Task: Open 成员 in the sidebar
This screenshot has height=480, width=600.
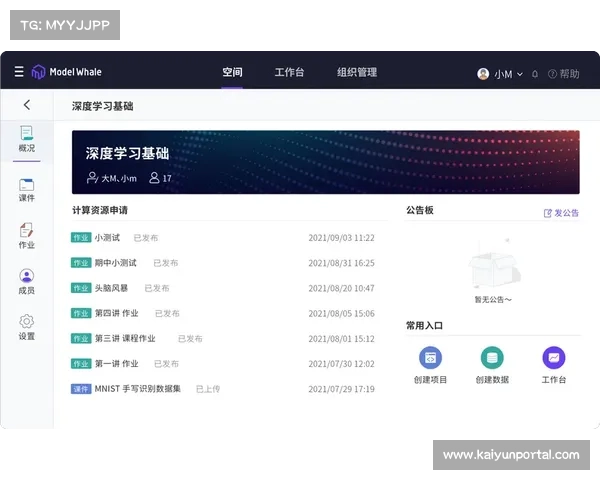Action: pos(27,282)
